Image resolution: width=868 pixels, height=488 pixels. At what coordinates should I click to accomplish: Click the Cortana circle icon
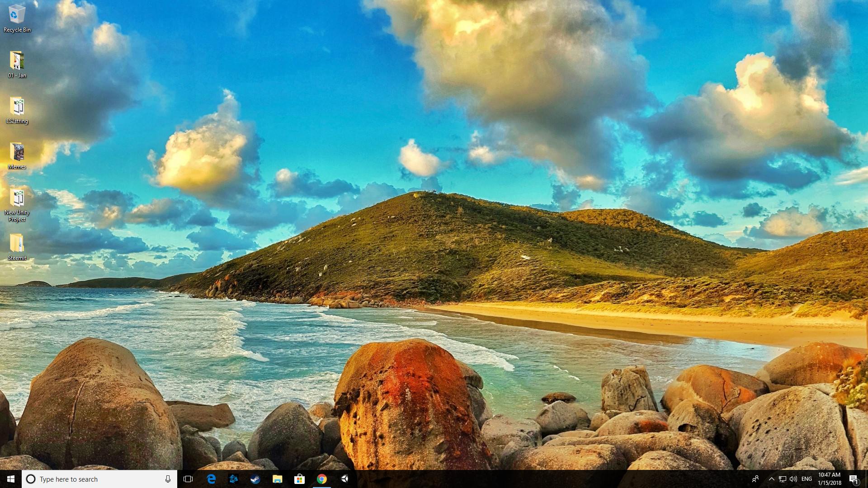[31, 479]
